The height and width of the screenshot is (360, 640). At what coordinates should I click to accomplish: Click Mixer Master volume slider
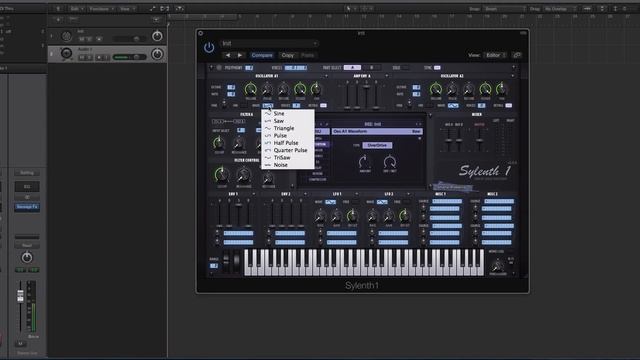pyautogui.click(x=480, y=139)
